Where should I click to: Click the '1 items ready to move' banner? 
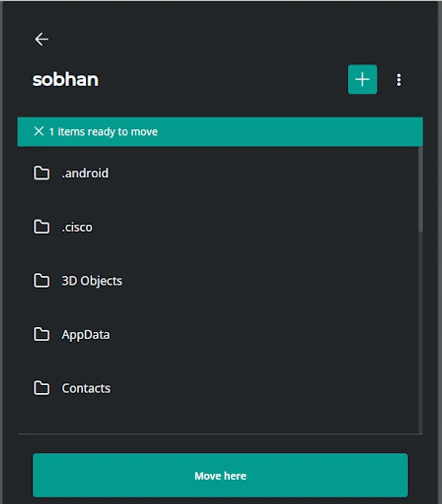coord(224,132)
